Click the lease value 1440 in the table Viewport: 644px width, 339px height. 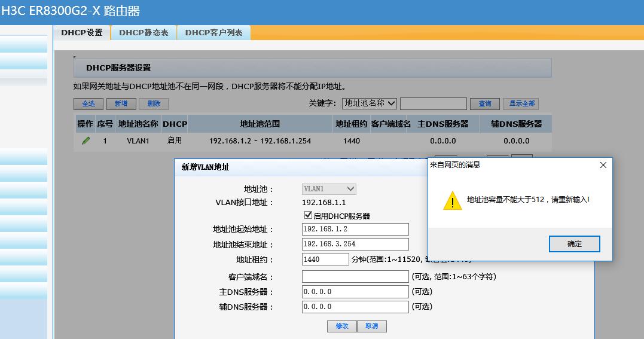pos(352,141)
